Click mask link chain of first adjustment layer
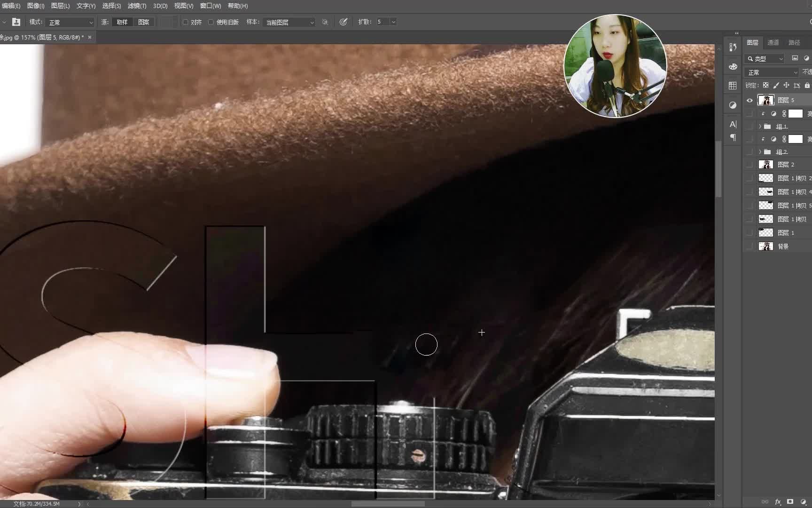 [784, 113]
